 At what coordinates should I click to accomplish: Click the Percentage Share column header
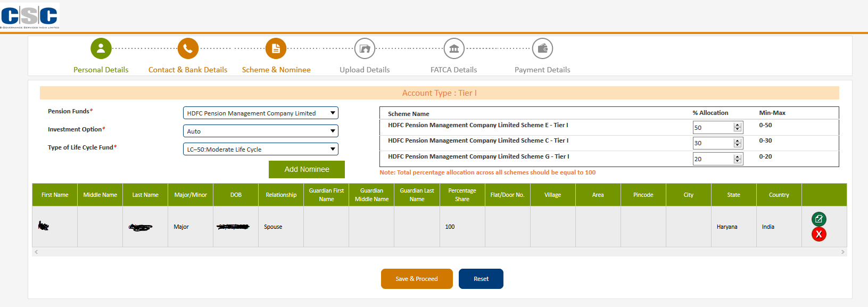(x=462, y=195)
